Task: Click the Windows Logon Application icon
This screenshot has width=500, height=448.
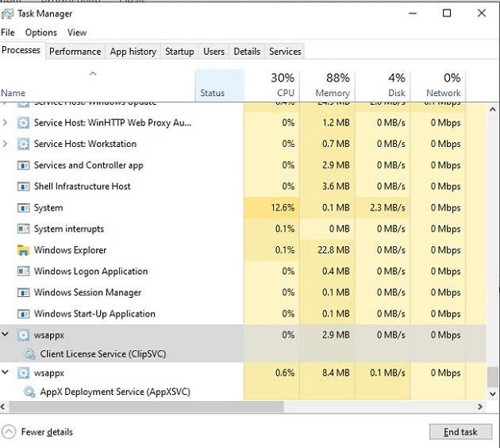Action: pos(23,271)
